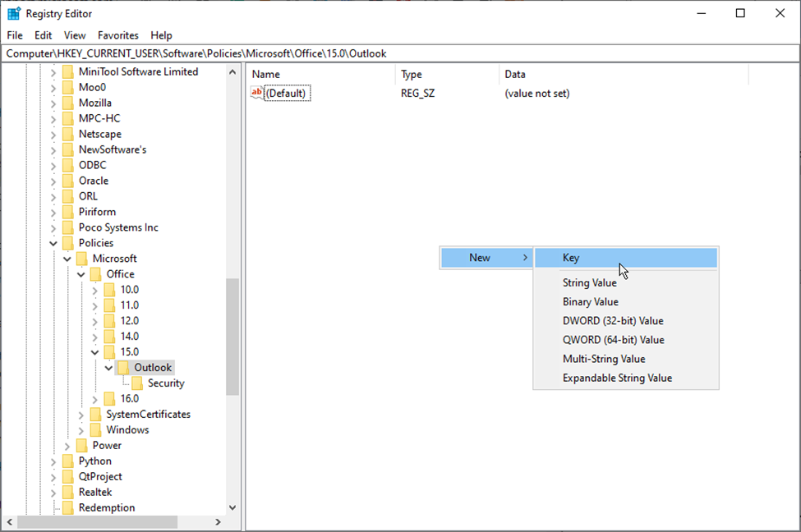
Task: Collapse the Outlook key
Action: tap(108, 368)
